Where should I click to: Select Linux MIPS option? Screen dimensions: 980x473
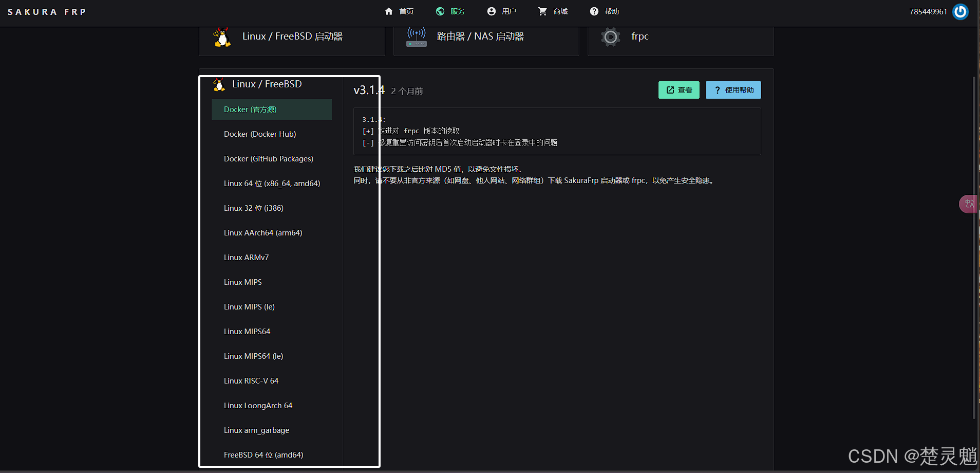click(272, 282)
